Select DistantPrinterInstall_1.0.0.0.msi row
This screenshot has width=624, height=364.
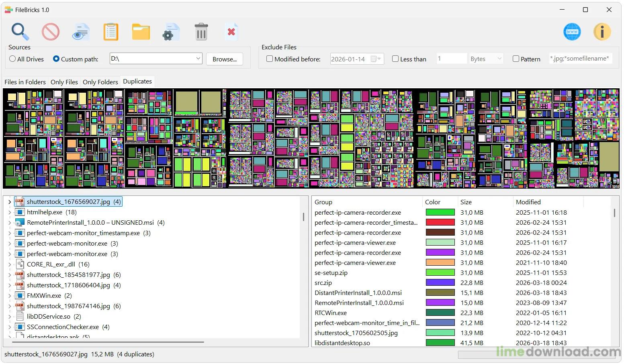coord(462,293)
